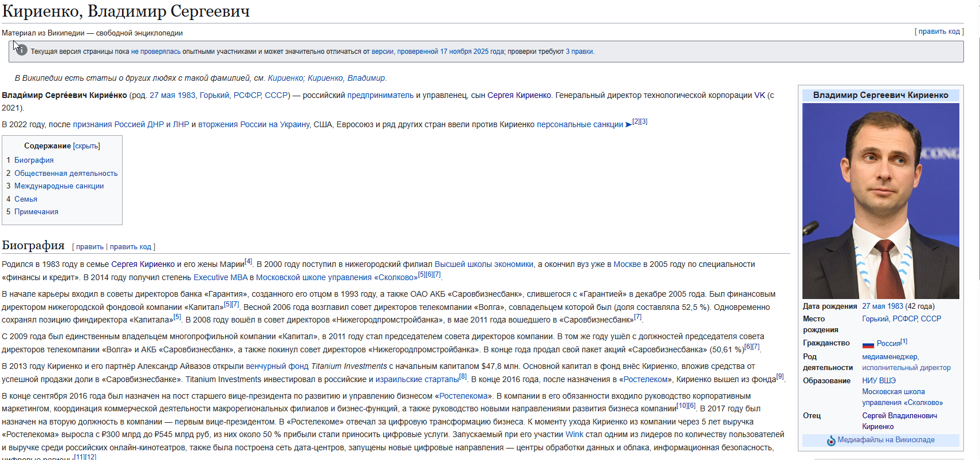980x460 pixels.
Task: Go to 'Международные санкции' in the contents
Action: coord(59,186)
